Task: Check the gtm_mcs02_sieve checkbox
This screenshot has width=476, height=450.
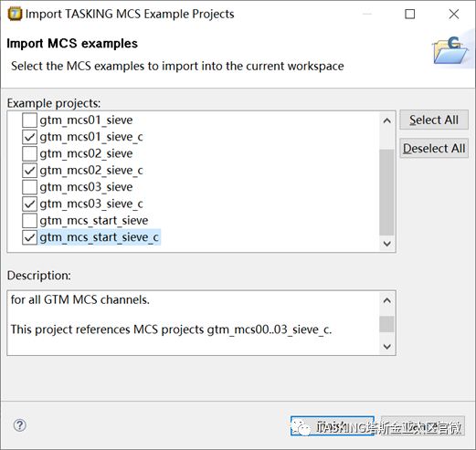Action: 29,153
